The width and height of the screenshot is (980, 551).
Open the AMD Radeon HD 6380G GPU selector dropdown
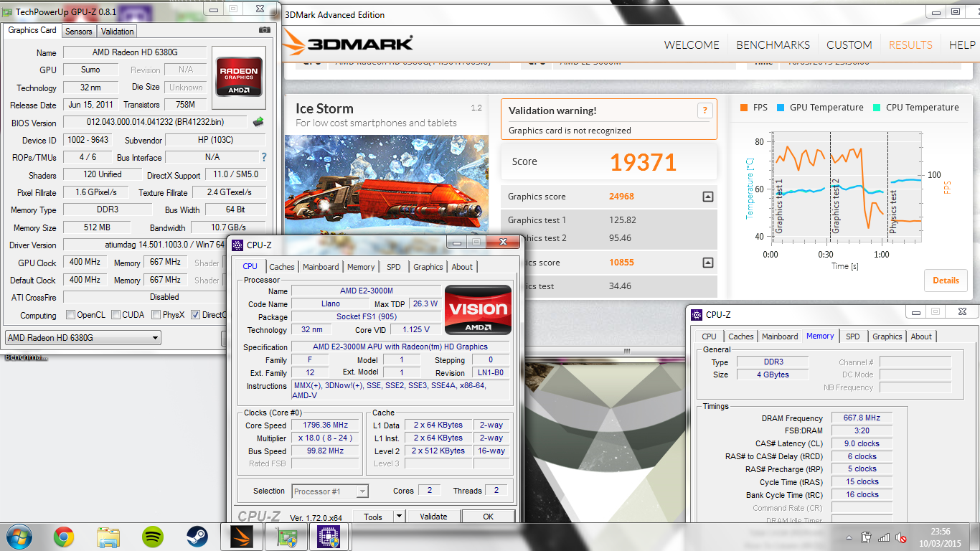click(83, 338)
